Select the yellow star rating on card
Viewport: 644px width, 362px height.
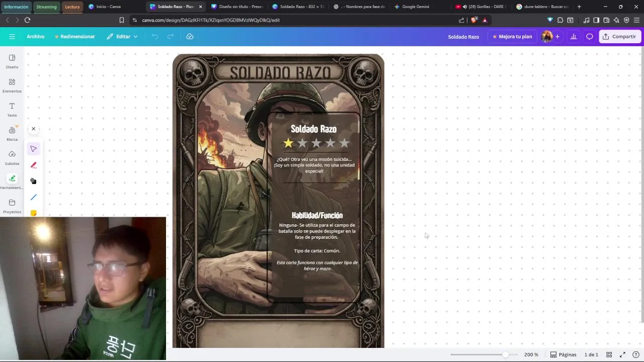(x=288, y=143)
